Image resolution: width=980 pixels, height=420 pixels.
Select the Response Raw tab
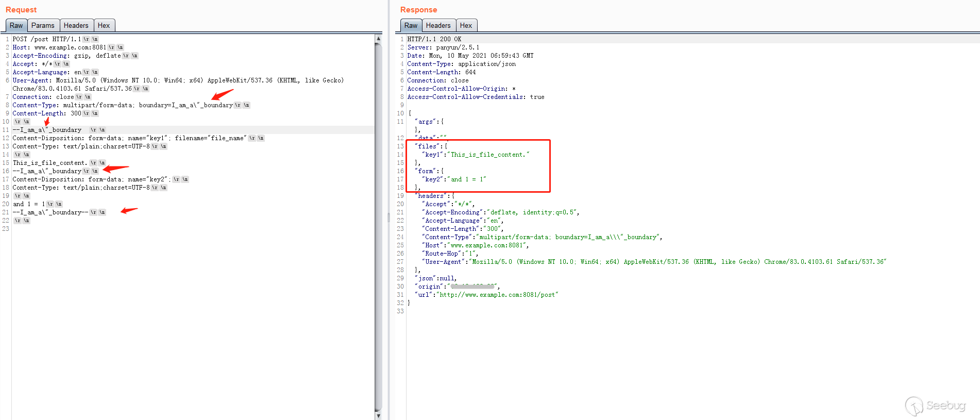click(411, 25)
